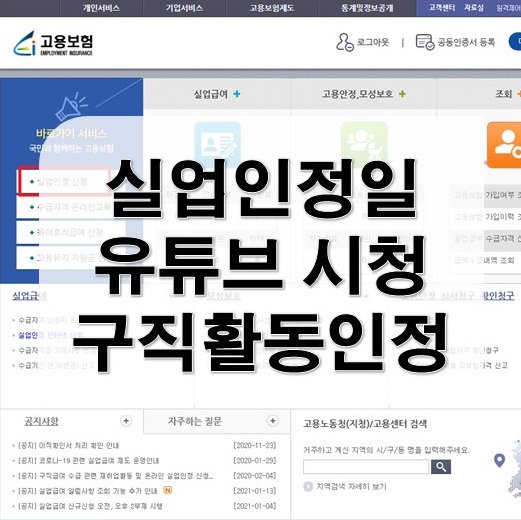Click the 로그아웃 user icon
521x520 pixels.
(344, 42)
